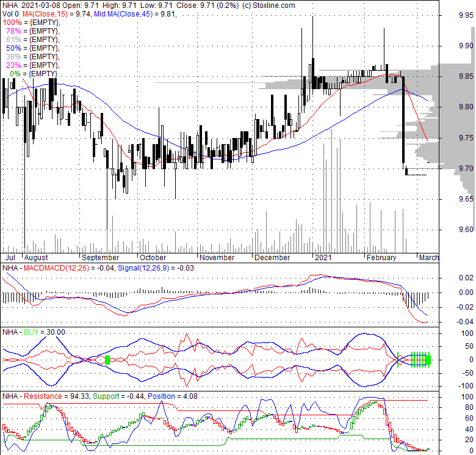The height and width of the screenshot is (455, 476).
Task: Click the 100% Fibonacci level label
Action: coord(12,23)
